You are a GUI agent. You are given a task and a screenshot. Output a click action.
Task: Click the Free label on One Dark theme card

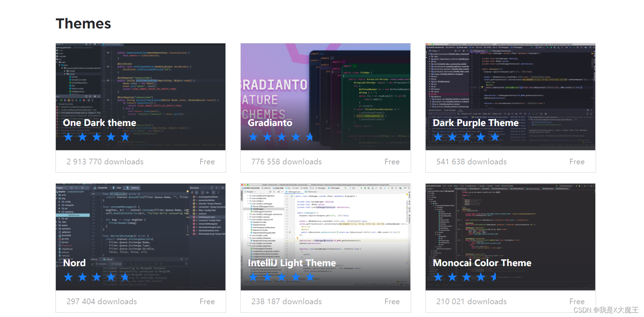point(207,162)
